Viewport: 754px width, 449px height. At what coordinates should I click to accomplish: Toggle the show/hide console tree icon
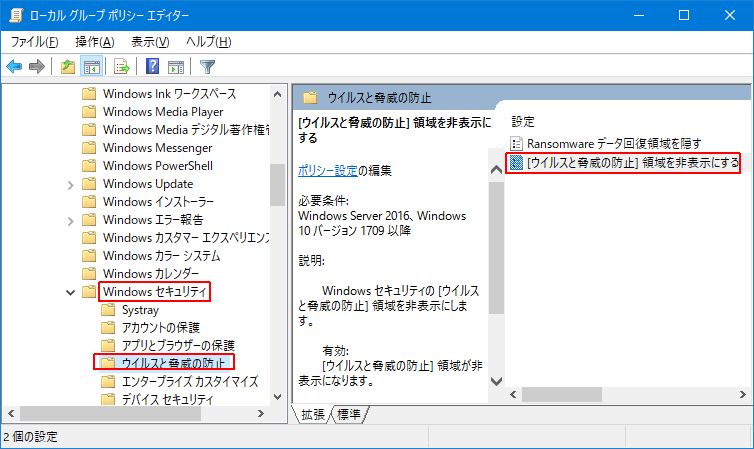point(91,67)
